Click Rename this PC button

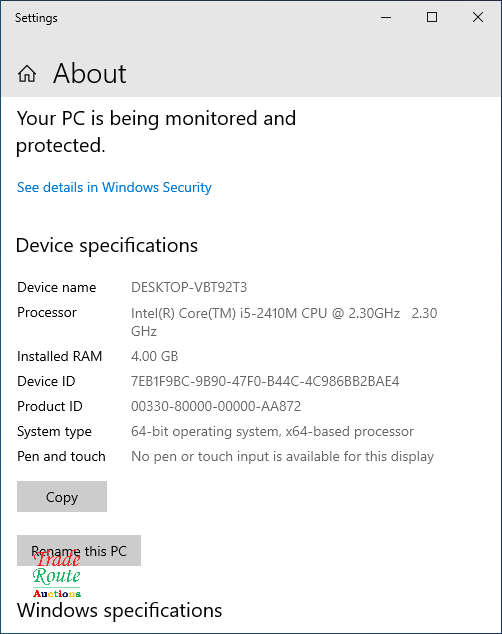[79, 551]
